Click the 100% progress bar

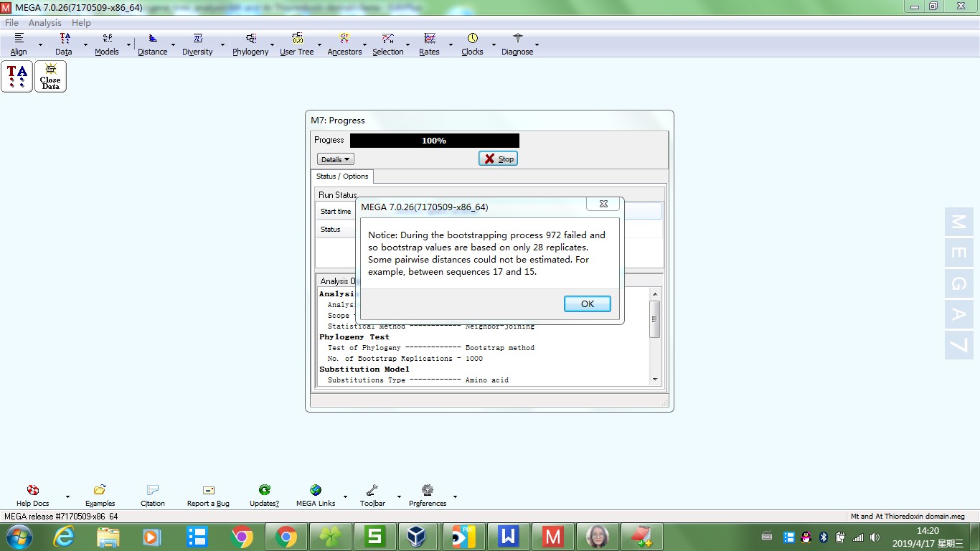click(435, 141)
